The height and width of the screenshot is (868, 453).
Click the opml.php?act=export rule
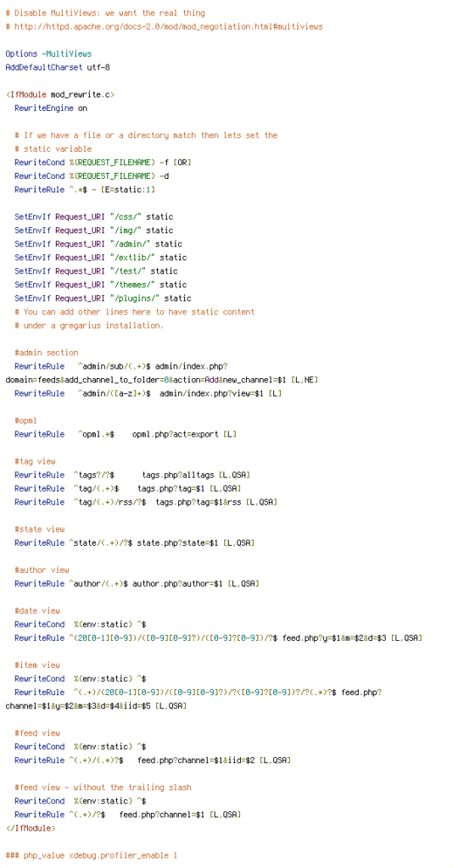coord(126,434)
